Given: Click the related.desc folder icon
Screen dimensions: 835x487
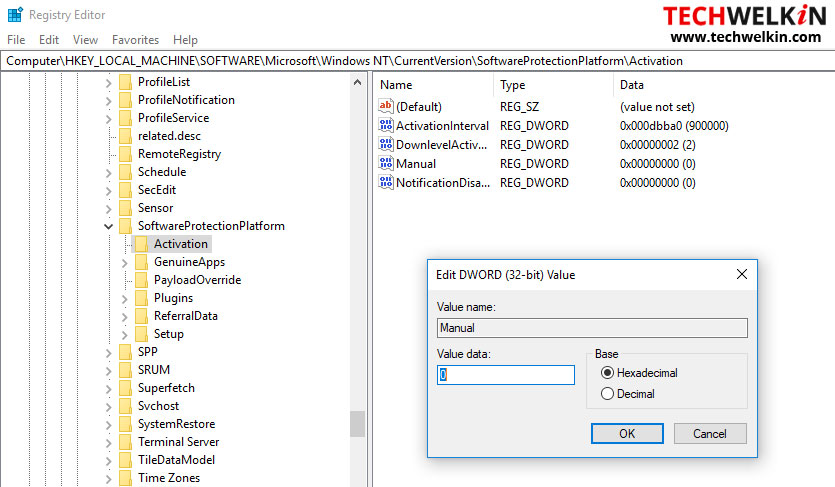Looking at the screenshot, I should tap(125, 136).
